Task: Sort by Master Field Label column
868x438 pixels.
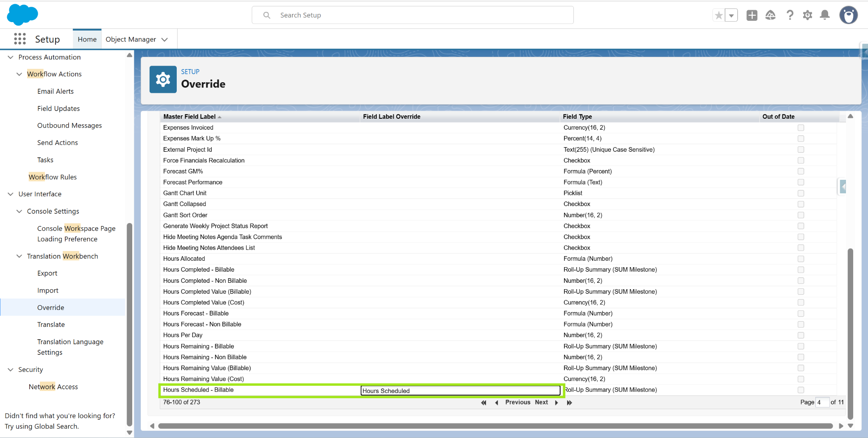Action: [189, 117]
